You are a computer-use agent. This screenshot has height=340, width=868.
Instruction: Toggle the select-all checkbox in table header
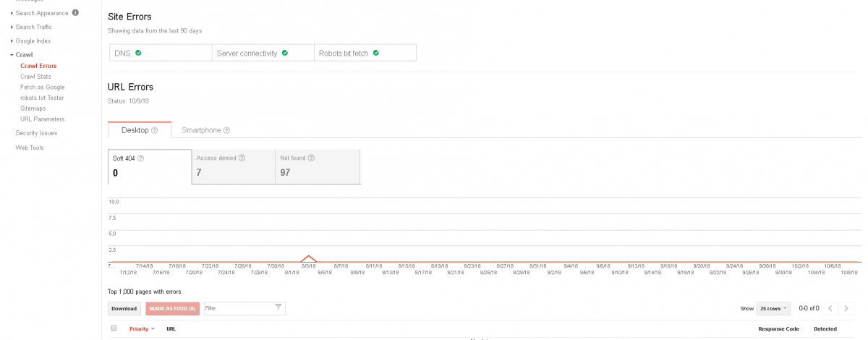click(114, 328)
